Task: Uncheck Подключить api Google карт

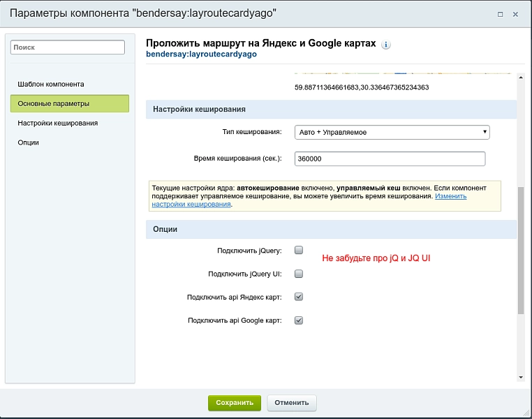Action: pyautogui.click(x=299, y=321)
